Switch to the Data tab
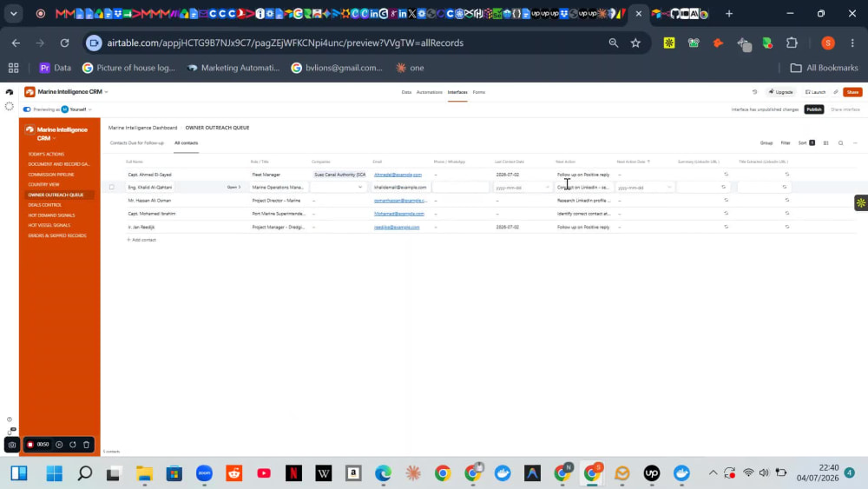 coord(406,92)
